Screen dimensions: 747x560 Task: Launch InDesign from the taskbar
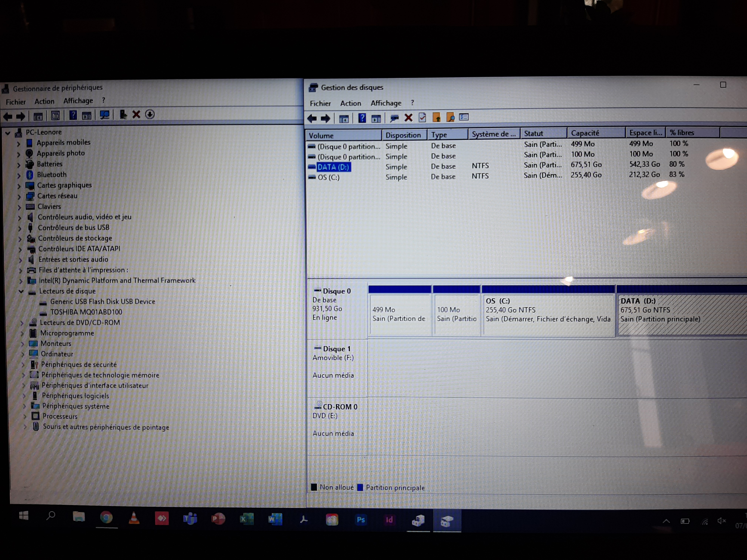point(389,520)
